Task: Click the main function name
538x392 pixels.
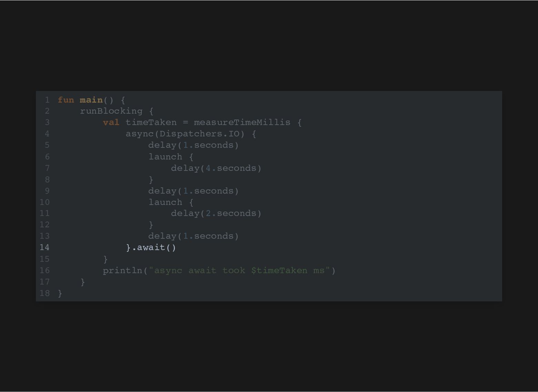Action: [x=91, y=100]
